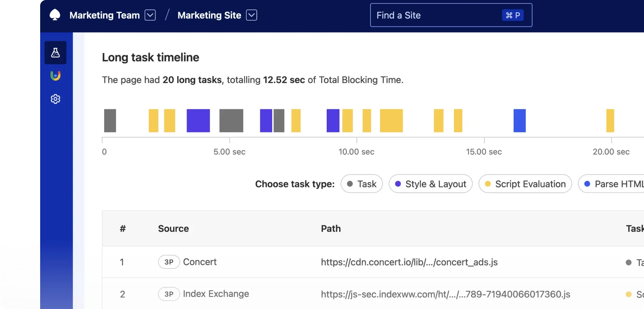This screenshot has width=644, height=309.
Task: Click the spade logo in the top bar
Action: pyautogui.click(x=55, y=14)
